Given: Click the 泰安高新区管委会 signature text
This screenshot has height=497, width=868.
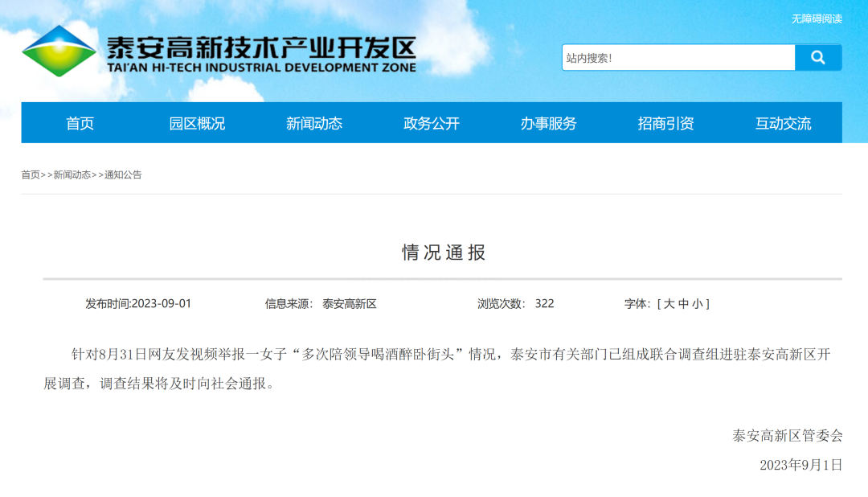Looking at the screenshot, I should 787,436.
